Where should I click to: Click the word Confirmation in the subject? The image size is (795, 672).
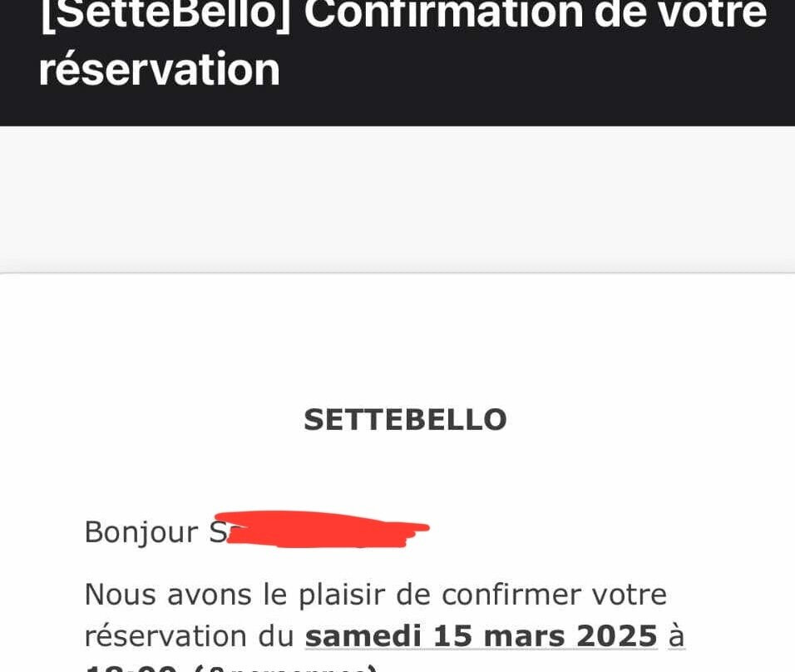443,13
